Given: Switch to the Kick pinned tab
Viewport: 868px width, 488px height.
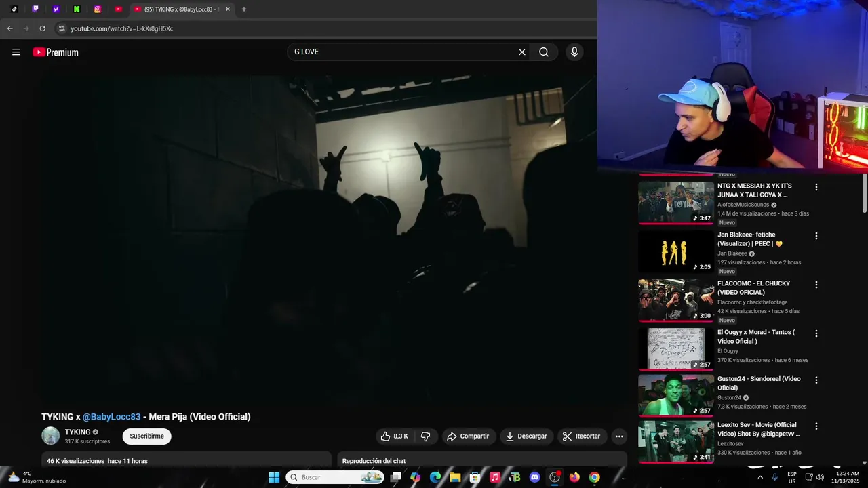Looking at the screenshot, I should 77,9.
